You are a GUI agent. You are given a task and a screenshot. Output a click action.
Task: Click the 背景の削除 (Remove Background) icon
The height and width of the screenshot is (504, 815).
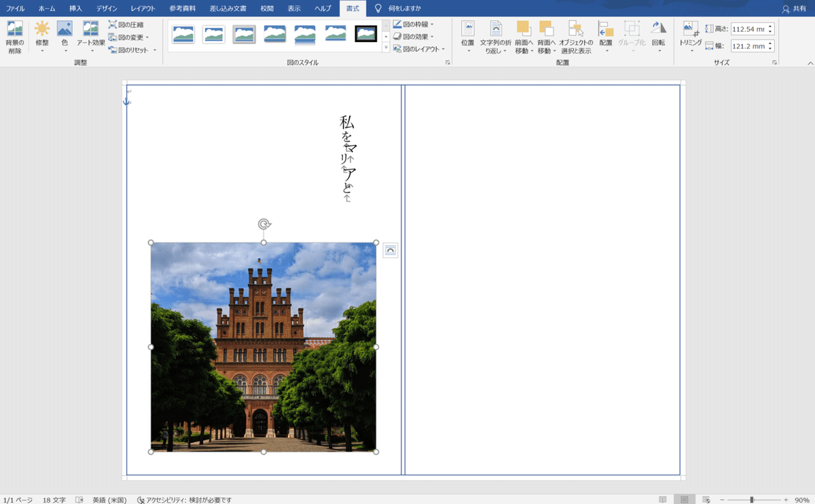(15, 37)
